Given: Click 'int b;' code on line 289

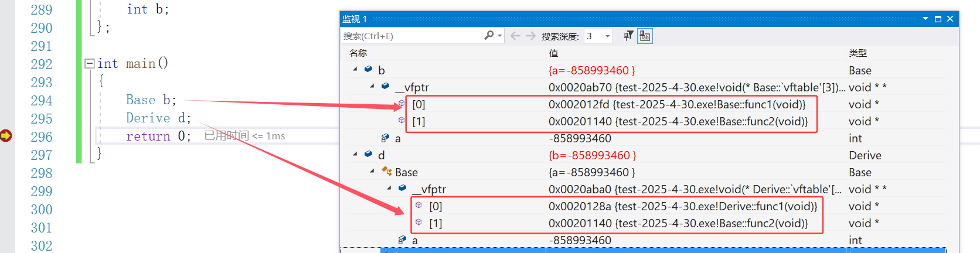Looking at the screenshot, I should tap(148, 9).
